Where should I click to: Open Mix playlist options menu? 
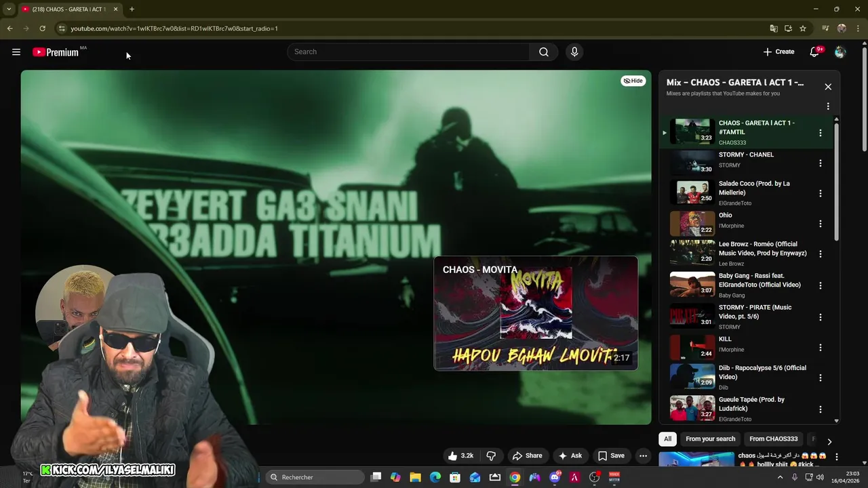[828, 106]
